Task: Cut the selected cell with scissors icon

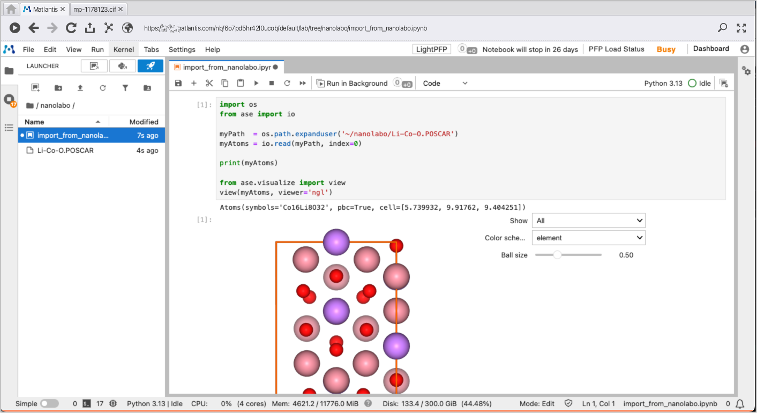Action: (x=209, y=83)
